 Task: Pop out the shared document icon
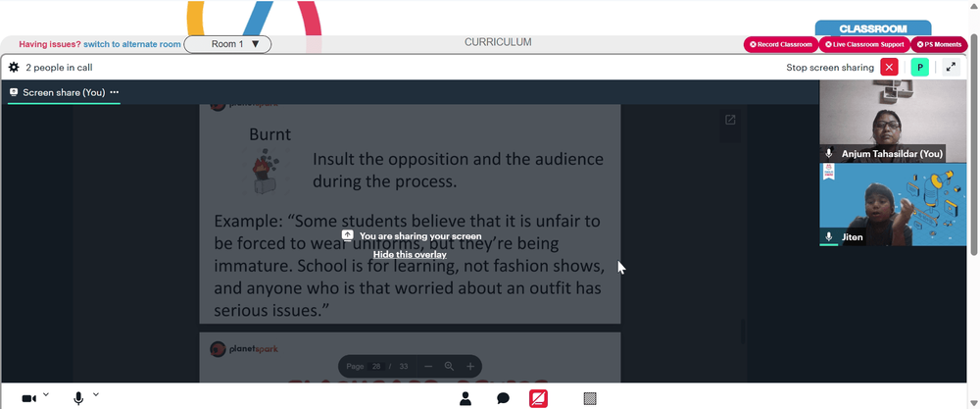point(730,120)
